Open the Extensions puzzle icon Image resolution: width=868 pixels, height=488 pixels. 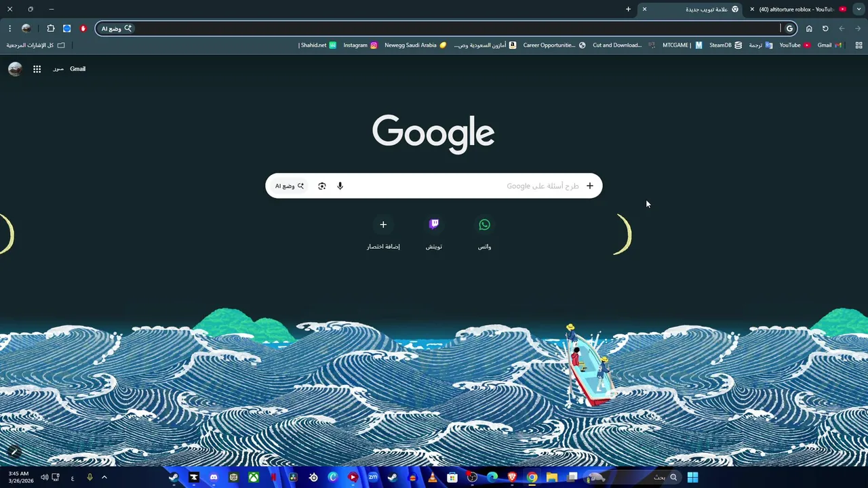[x=51, y=28]
